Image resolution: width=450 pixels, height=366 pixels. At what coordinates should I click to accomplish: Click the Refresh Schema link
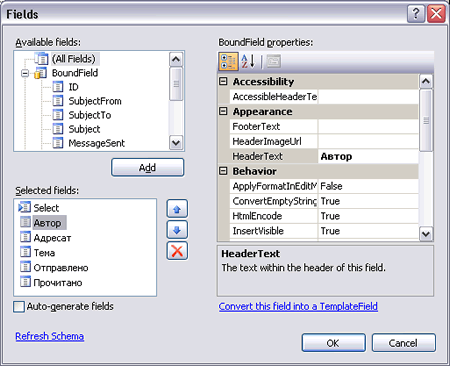[49, 336]
